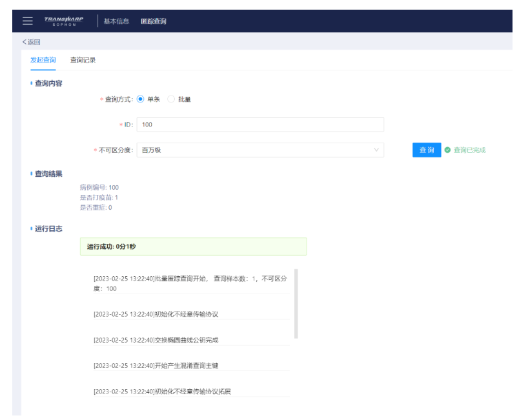Click the back chevron beside 返回

point(25,42)
